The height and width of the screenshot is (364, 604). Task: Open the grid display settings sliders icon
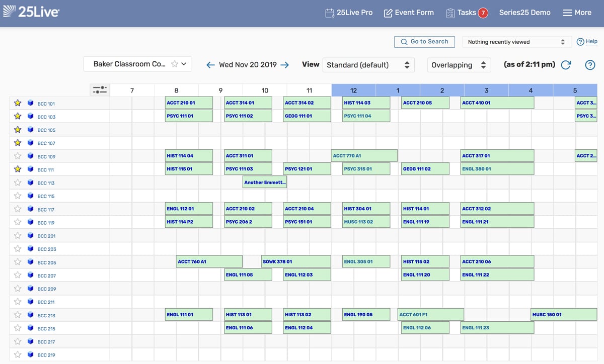tap(100, 90)
